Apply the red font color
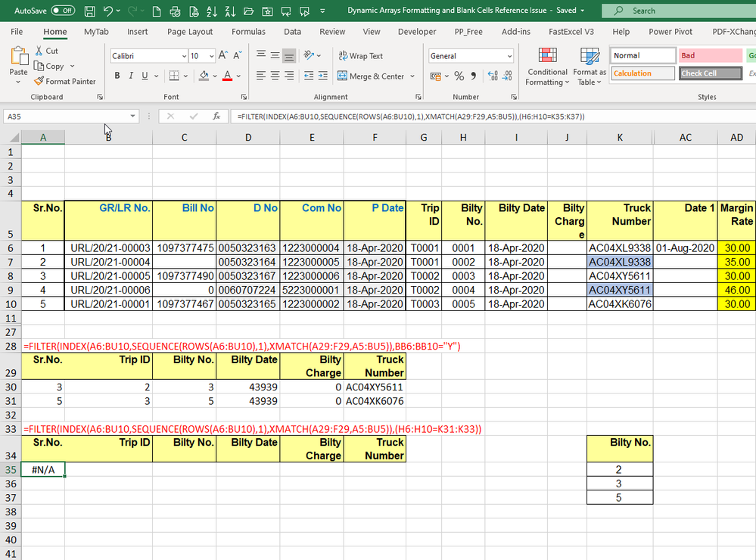The width and height of the screenshot is (756, 560). point(228,76)
